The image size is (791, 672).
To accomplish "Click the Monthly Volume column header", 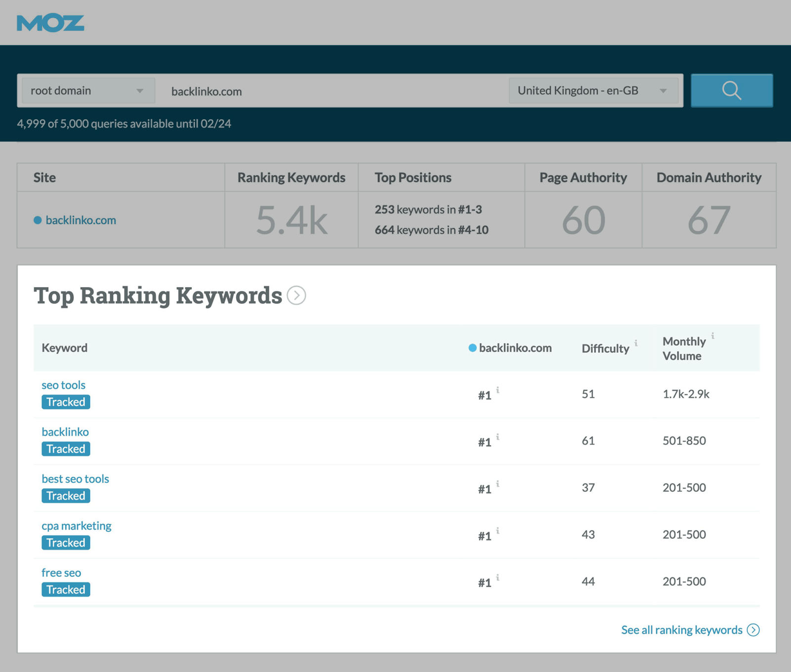I will click(x=684, y=348).
